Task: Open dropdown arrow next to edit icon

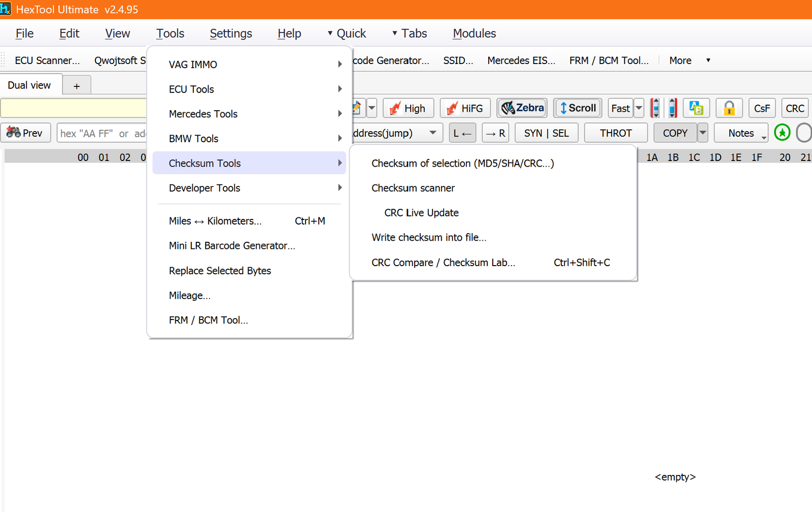Action: click(x=371, y=108)
